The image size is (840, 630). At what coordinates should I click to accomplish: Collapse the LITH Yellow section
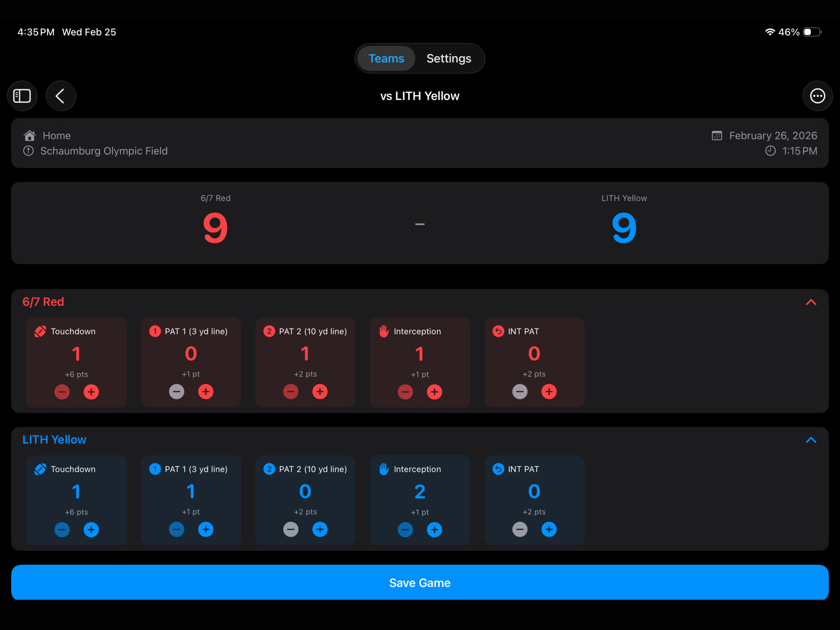[x=811, y=440]
